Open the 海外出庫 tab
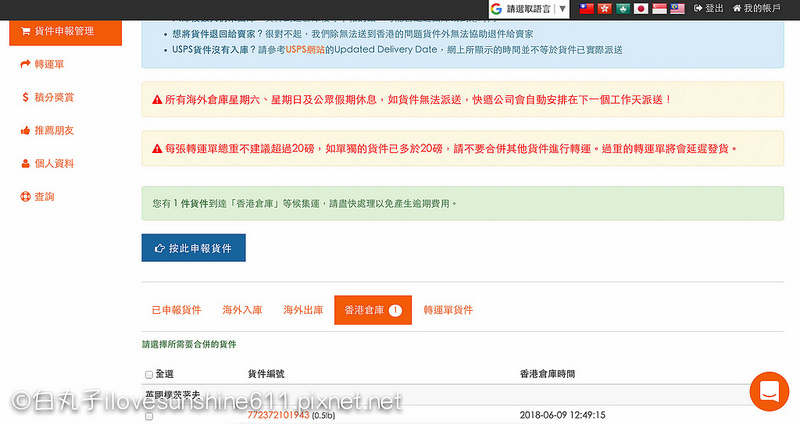This screenshot has height=424, width=800. [x=303, y=310]
